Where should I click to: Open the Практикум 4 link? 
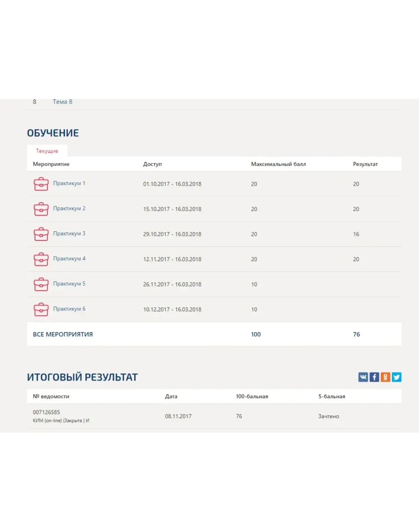[69, 259]
